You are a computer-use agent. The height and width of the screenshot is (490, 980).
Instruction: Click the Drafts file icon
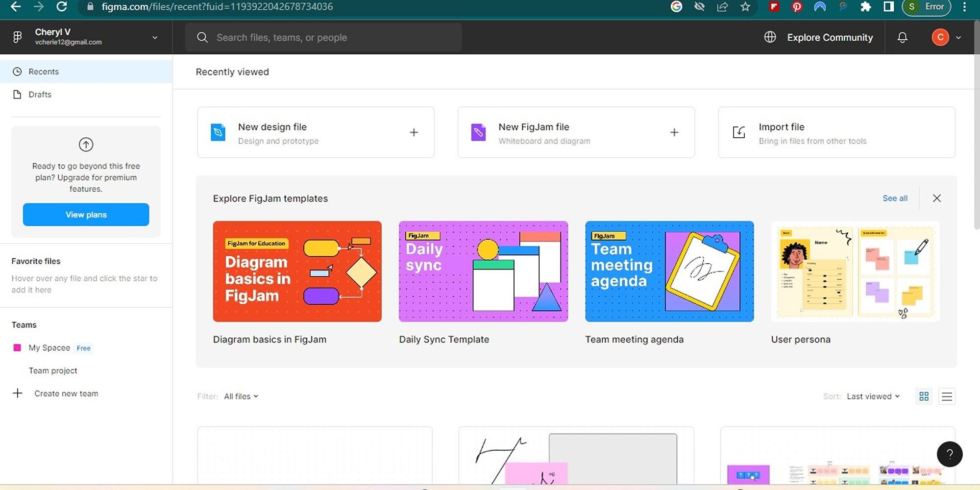(x=17, y=95)
